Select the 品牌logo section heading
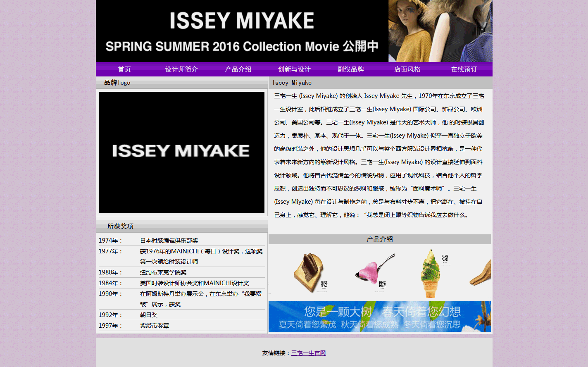 pyautogui.click(x=117, y=83)
